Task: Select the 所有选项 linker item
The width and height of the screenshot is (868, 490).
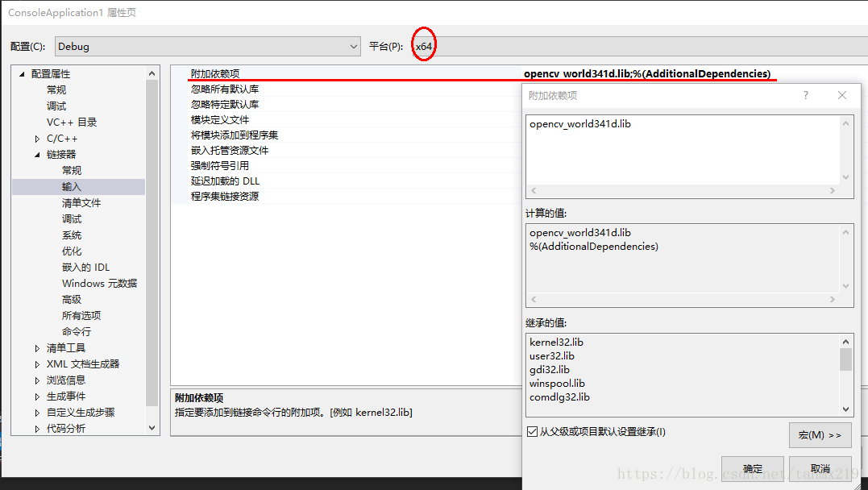Action: [81, 315]
